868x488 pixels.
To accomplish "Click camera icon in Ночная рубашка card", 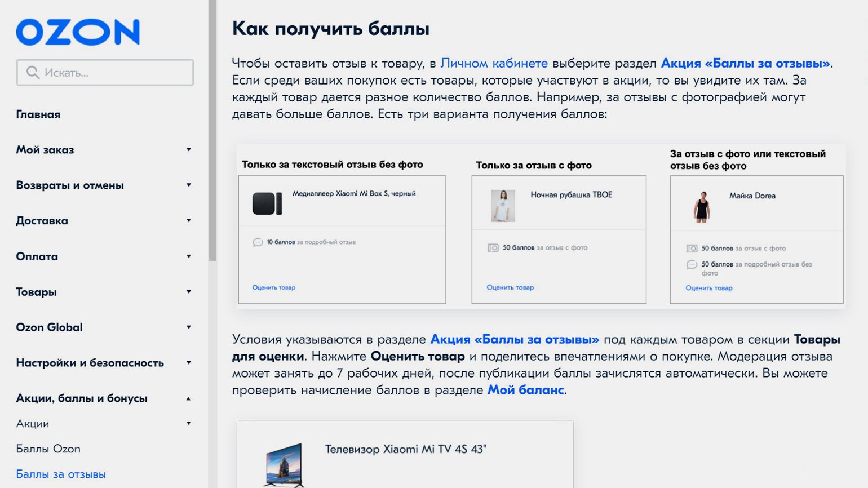I will (x=493, y=247).
